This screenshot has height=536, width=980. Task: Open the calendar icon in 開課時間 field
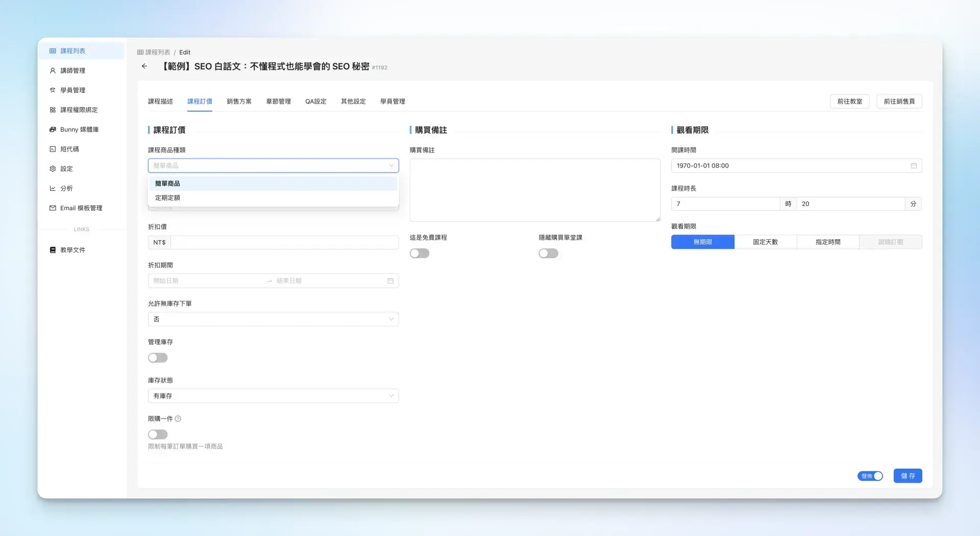(913, 166)
